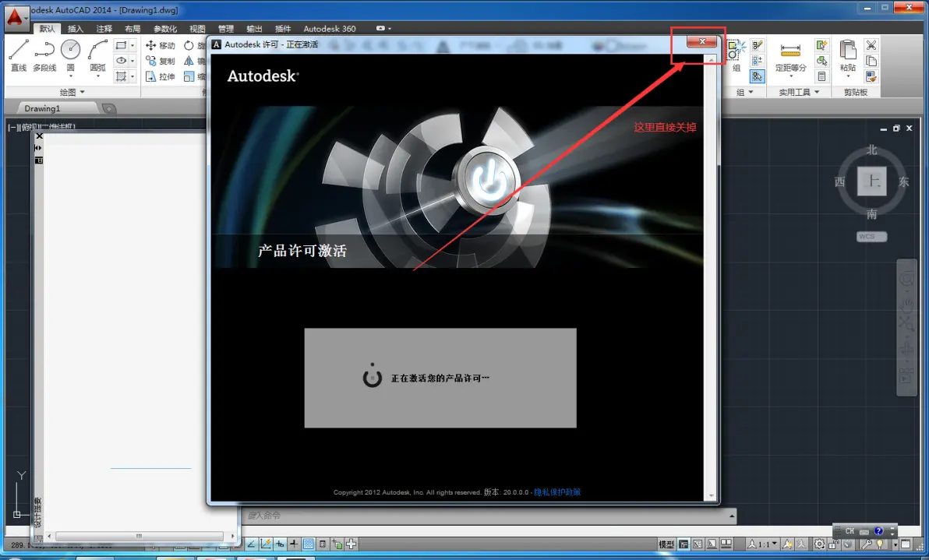The image size is (929, 560).
Task: Switch to the 插入 ribbon tab
Action: [x=76, y=28]
